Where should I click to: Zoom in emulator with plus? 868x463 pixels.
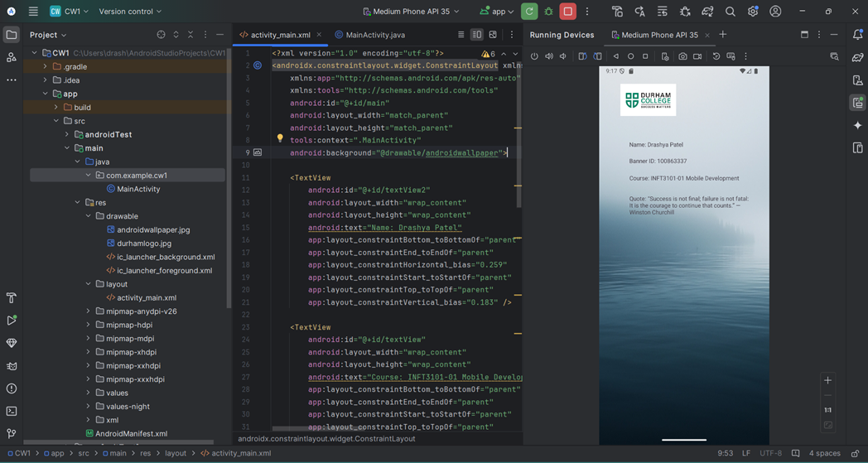827,380
